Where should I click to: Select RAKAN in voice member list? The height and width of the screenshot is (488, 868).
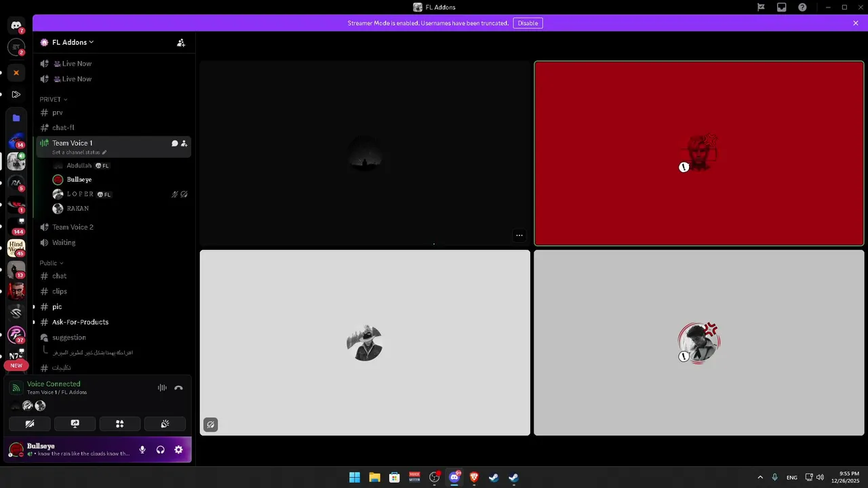119,209
